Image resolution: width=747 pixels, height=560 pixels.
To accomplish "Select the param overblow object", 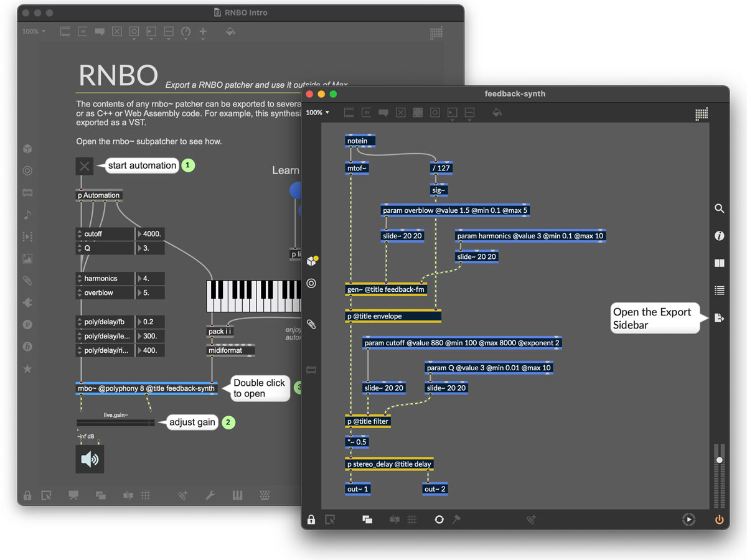I will (456, 210).
